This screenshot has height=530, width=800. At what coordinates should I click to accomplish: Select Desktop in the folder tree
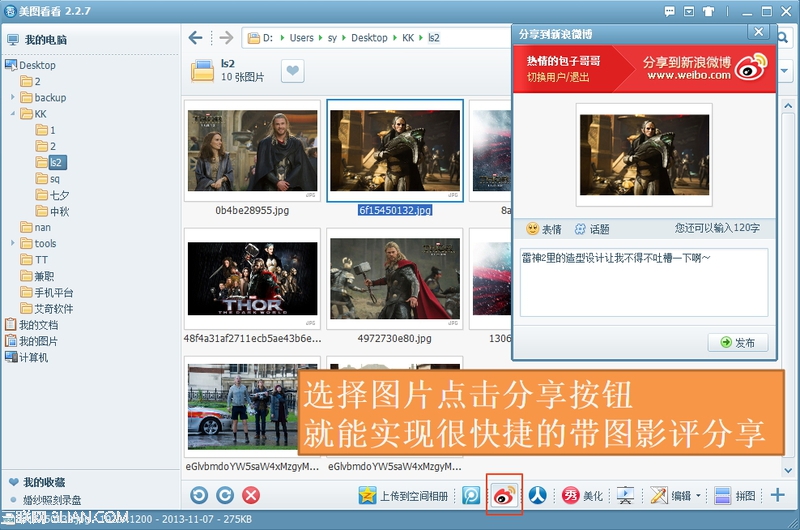(31, 65)
